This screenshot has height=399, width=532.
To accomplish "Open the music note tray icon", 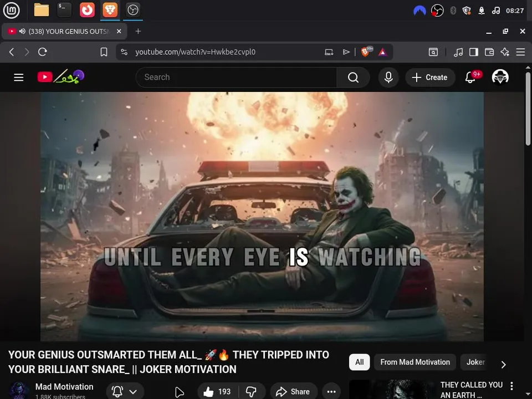I will coord(495,11).
